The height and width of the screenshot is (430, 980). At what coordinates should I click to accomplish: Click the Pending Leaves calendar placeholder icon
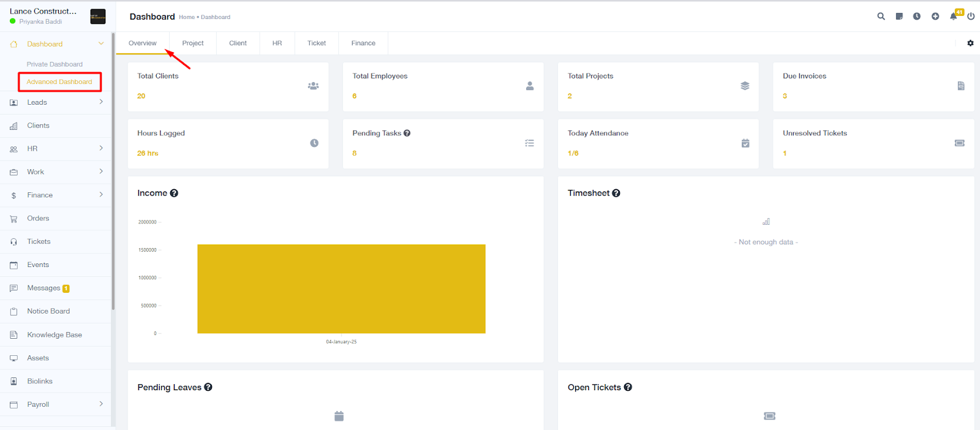point(339,416)
